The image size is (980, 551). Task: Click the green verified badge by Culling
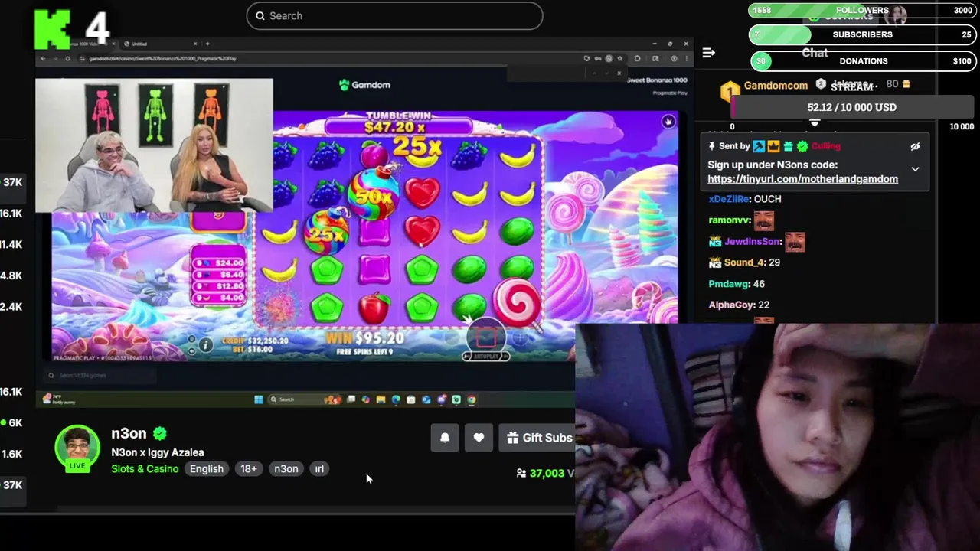802,146
